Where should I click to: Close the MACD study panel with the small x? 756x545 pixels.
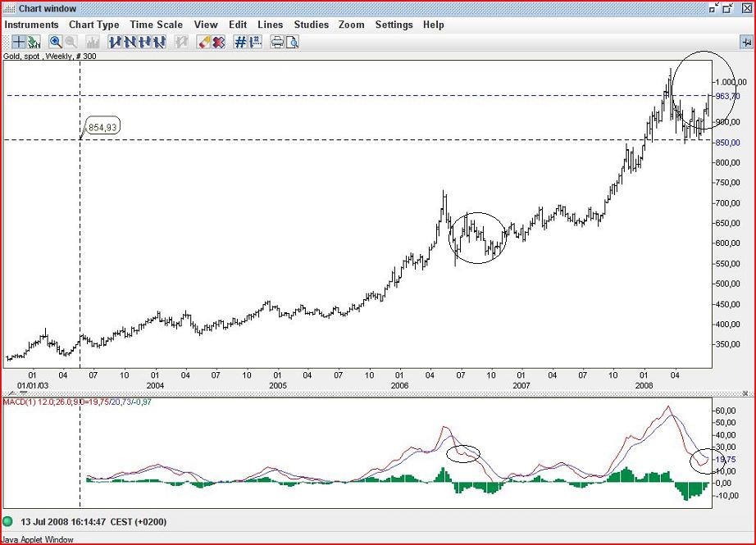[745, 393]
